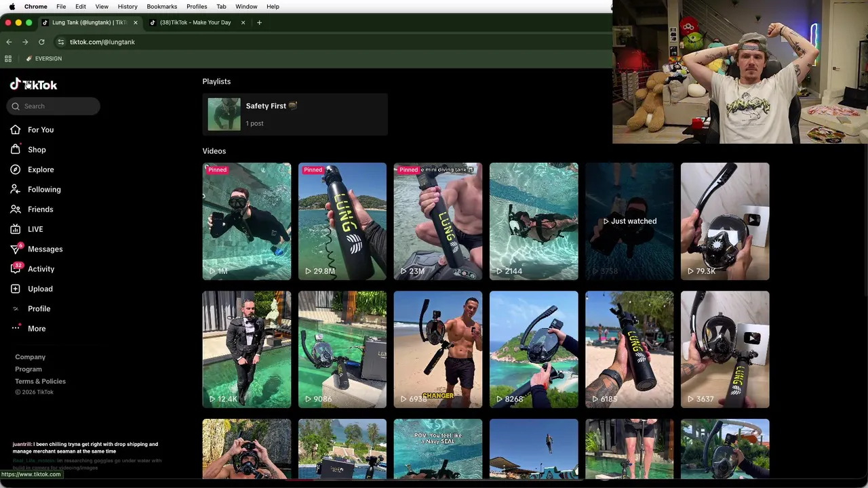The image size is (868, 488).
Task: Open the EVERSIGN bookmark
Action: tap(44, 58)
